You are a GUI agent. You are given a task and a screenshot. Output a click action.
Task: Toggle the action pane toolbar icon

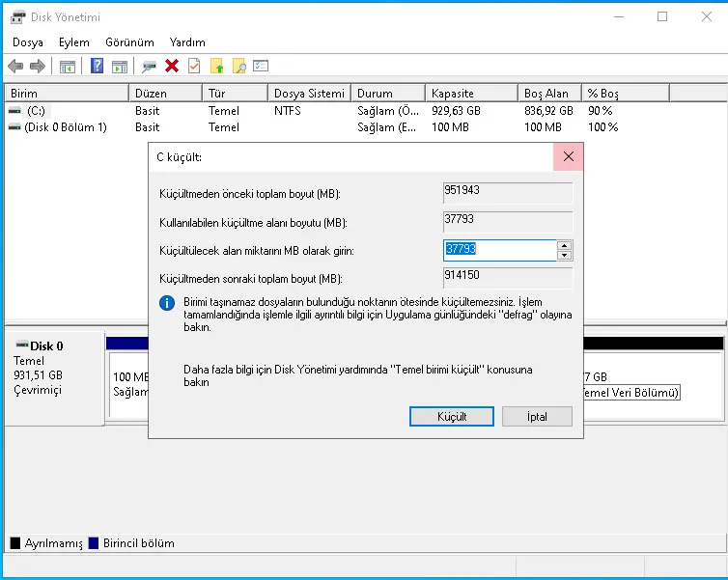(x=120, y=67)
